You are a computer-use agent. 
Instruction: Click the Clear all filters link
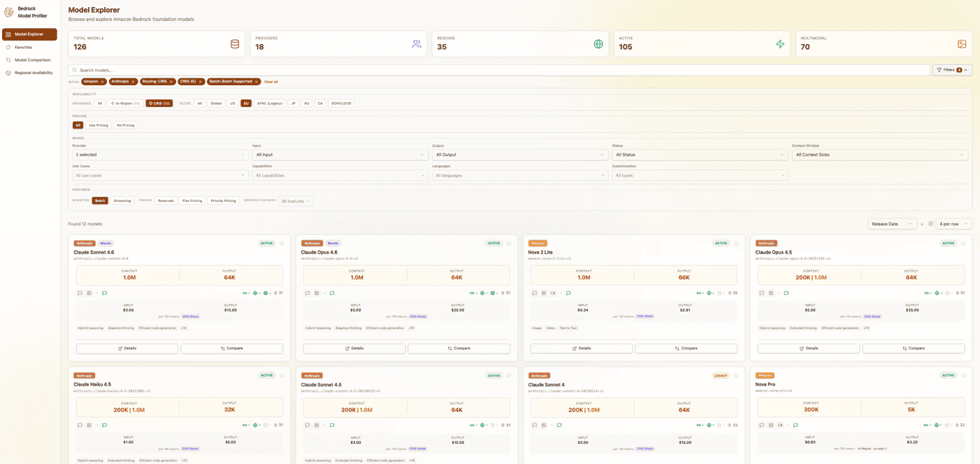coord(271,82)
